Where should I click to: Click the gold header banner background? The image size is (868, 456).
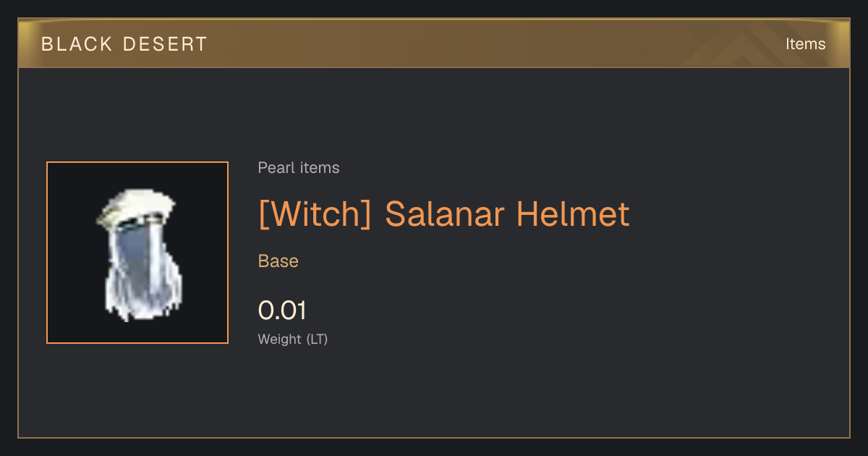click(x=434, y=44)
